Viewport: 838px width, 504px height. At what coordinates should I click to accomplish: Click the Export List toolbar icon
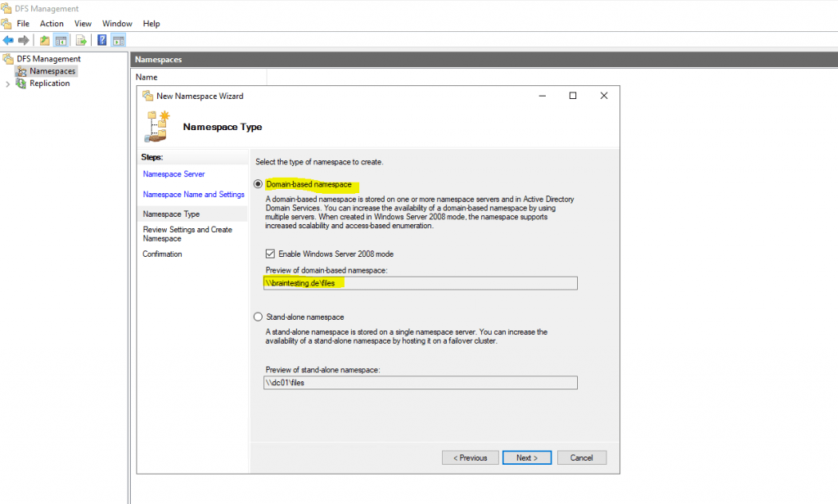click(x=81, y=40)
